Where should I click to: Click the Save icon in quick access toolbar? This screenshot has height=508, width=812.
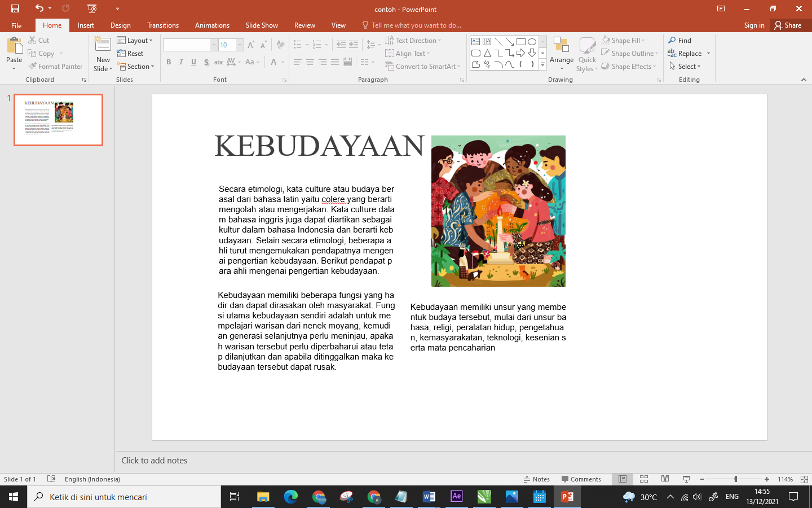click(15, 8)
